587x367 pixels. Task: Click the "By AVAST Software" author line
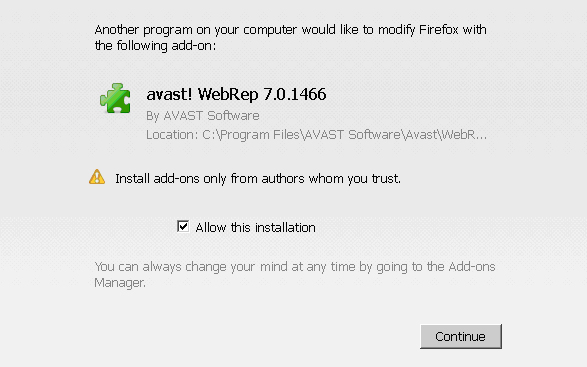[x=203, y=116]
